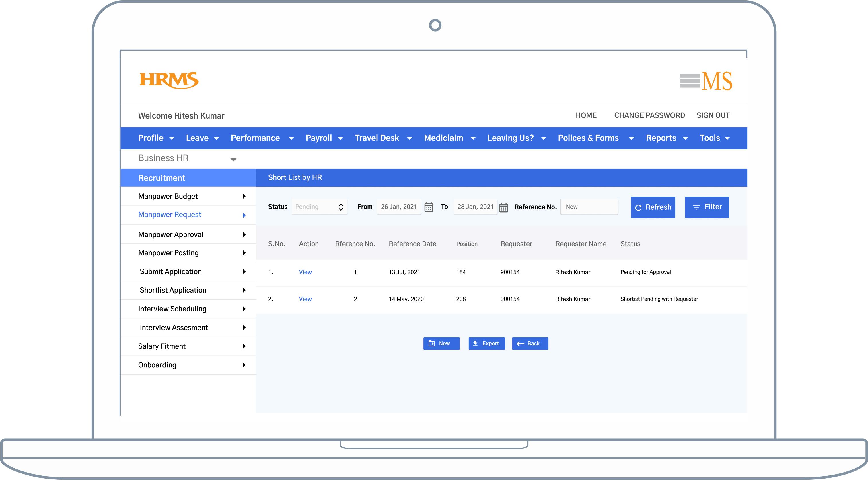Expand the Manpower Budget submenu
This screenshot has width=868, height=480.
pos(244,196)
